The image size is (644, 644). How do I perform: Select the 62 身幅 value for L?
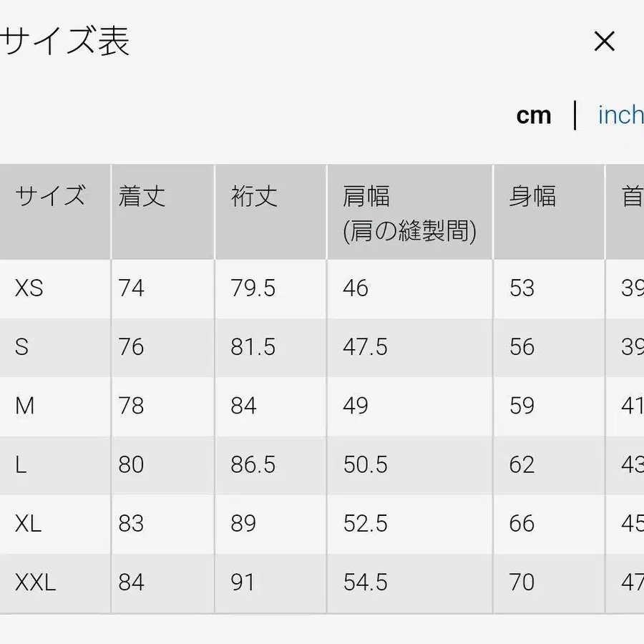[521, 464]
